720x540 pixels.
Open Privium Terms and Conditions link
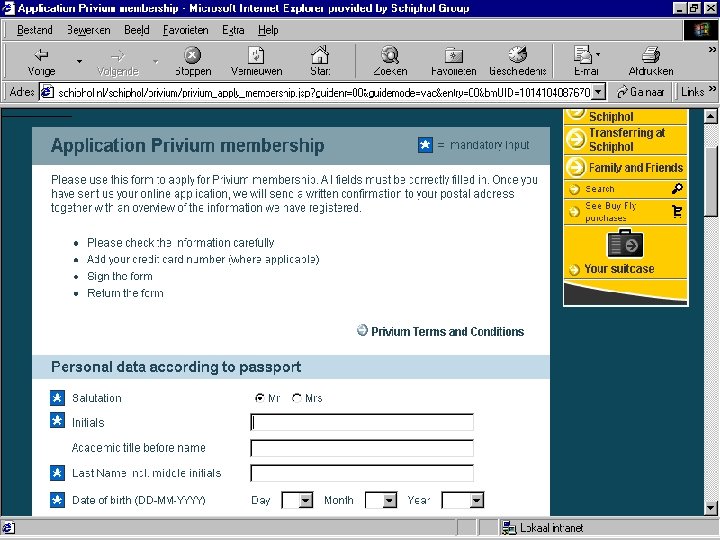[x=447, y=332]
